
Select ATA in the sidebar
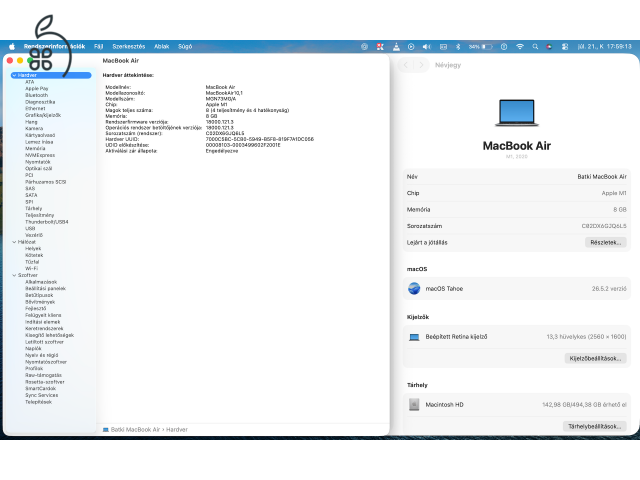29,82
